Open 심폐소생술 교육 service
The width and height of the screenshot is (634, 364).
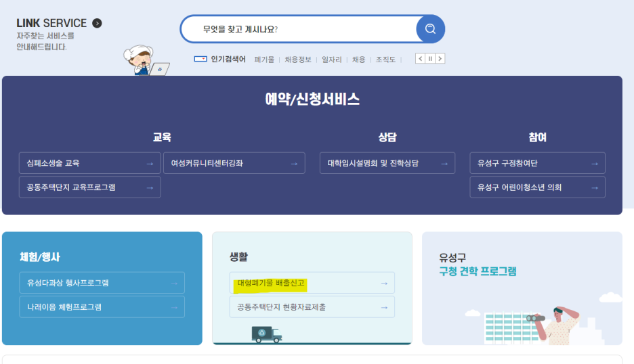(90, 163)
